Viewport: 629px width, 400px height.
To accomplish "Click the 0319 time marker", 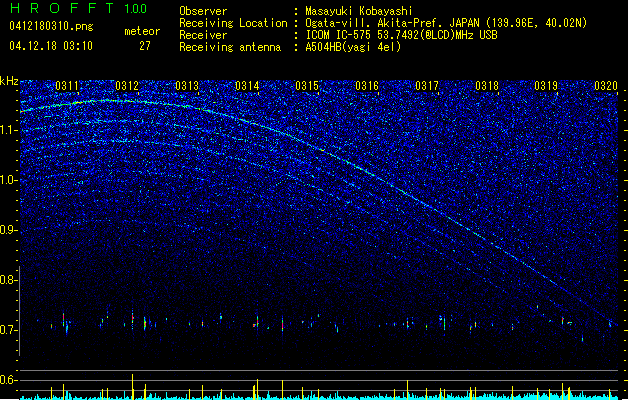I will tap(546, 86).
